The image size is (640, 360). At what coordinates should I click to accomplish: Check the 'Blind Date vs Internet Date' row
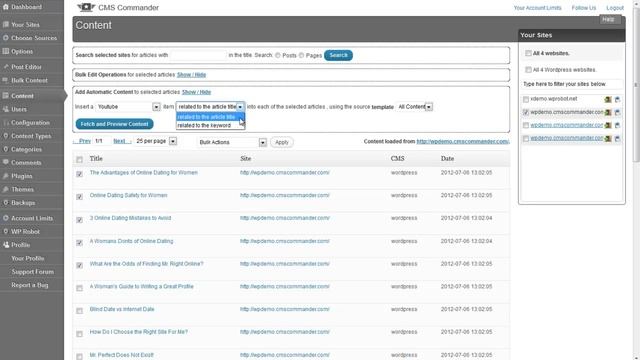[80, 311]
